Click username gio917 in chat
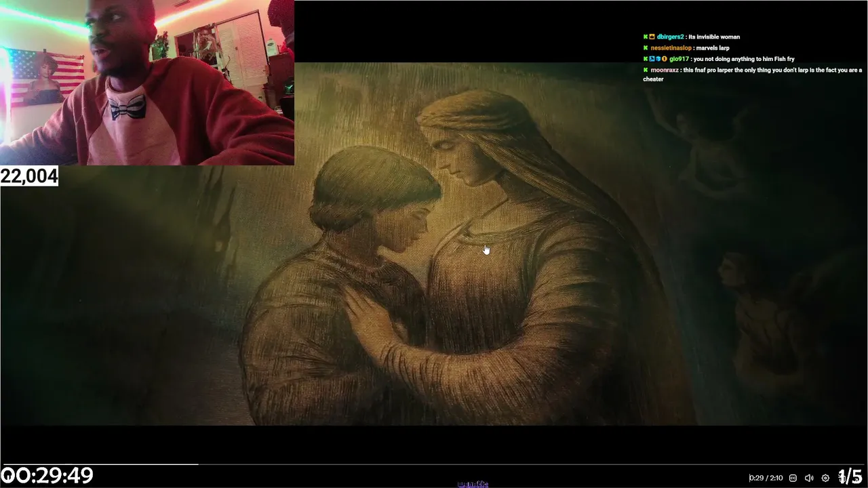868x488 pixels. [x=679, y=59]
